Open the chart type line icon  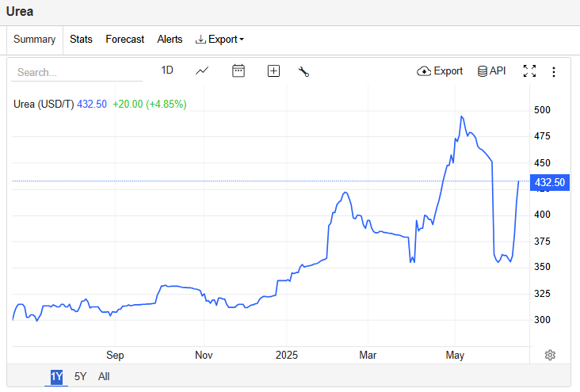[x=202, y=70]
